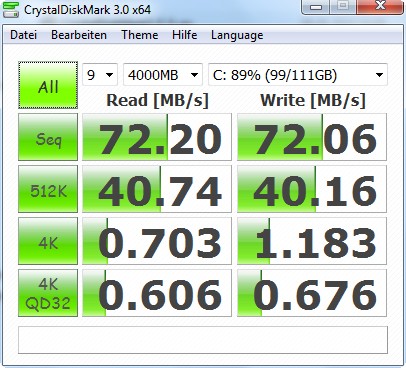Expand the 4000MB test size dropdown
Image resolution: width=406 pixels, height=368 pixels.
(x=163, y=75)
